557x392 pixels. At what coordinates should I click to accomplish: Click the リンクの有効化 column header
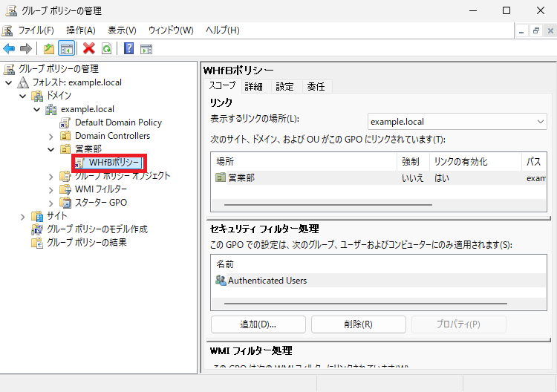click(475, 162)
